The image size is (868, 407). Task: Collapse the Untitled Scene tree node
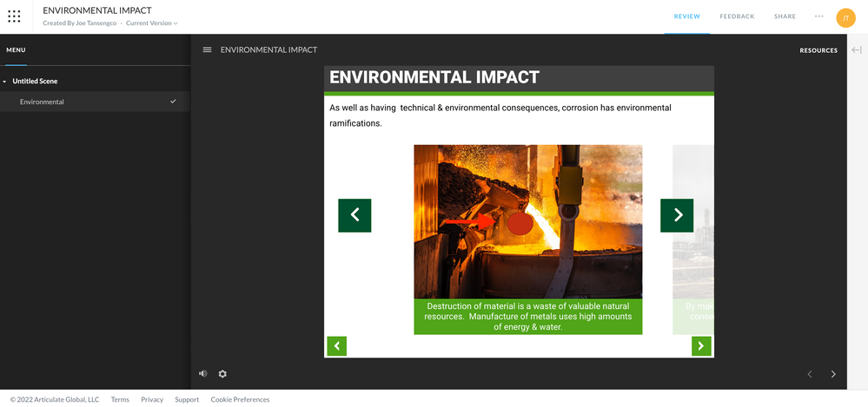[4, 82]
